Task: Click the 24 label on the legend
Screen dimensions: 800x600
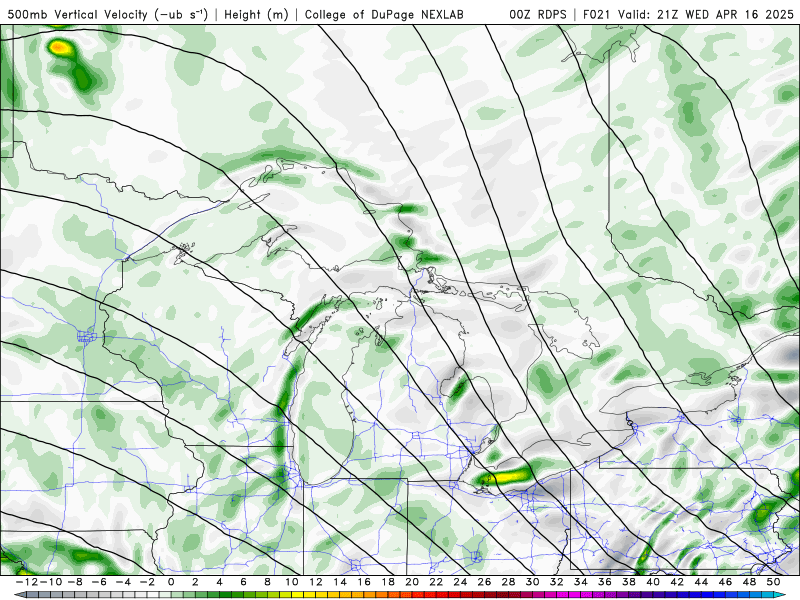Action: click(460, 582)
